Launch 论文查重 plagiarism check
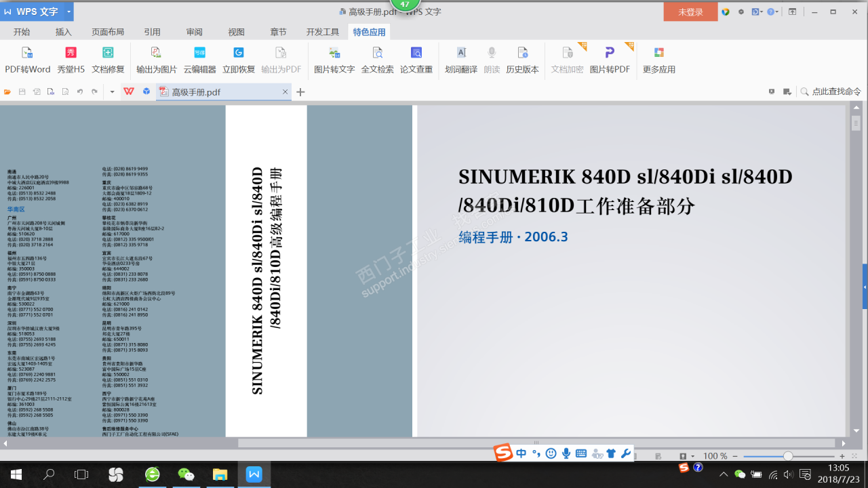This screenshot has height=488, width=868. pos(416,60)
